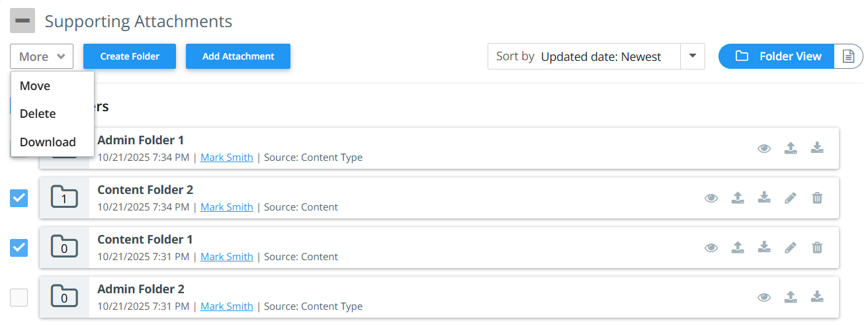Open the Sort by dropdown arrow
The width and height of the screenshot is (868, 325).
click(693, 56)
